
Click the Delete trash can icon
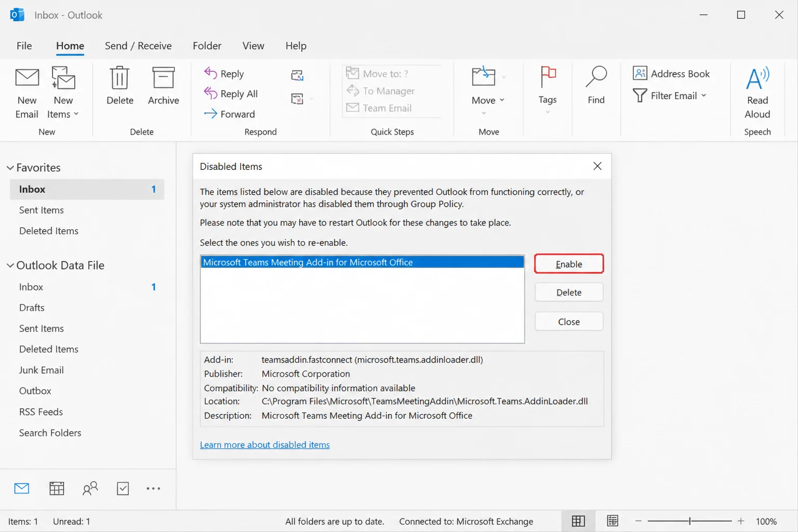[119, 78]
